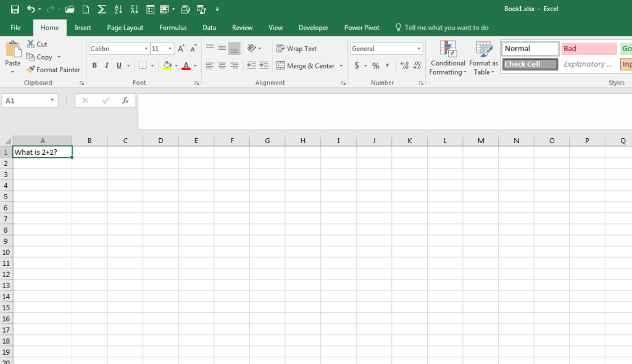The image size is (632, 364).
Task: Bottom-align the cell contents
Action: click(234, 48)
